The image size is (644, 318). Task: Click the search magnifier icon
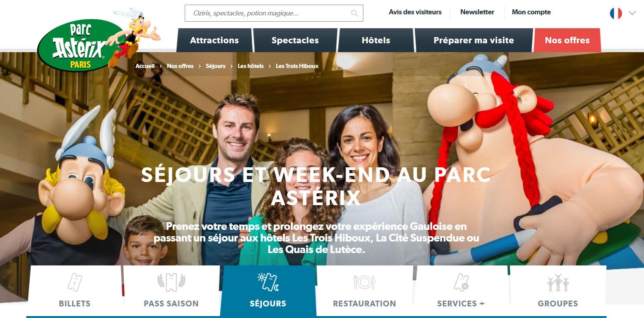[x=354, y=14]
